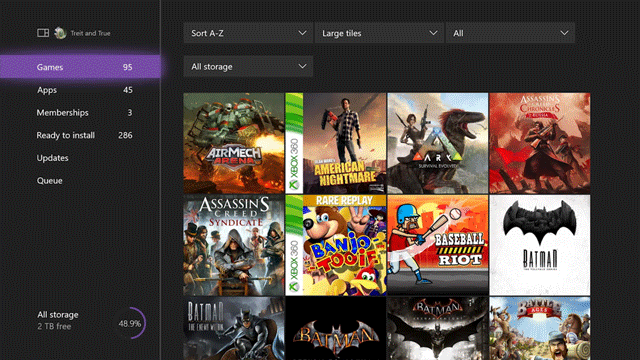Open the Large tiles view dropdown
The height and width of the screenshot is (360, 640).
[x=379, y=33]
